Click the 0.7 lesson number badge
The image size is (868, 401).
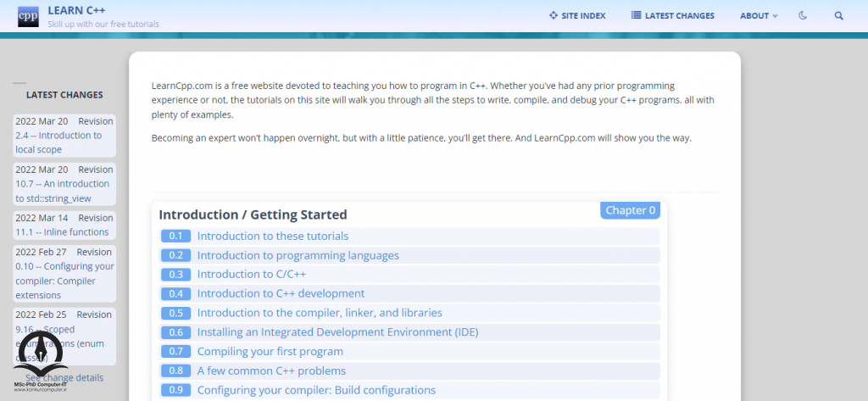pos(175,352)
